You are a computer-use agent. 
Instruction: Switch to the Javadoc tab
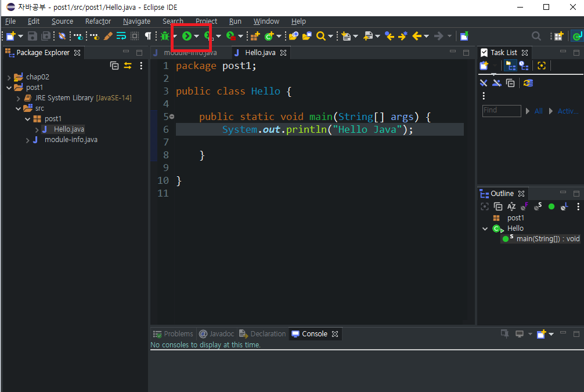pyautogui.click(x=217, y=334)
